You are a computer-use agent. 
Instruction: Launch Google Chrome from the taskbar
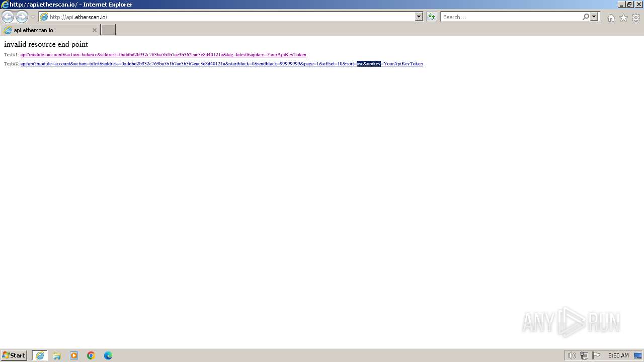click(x=91, y=355)
